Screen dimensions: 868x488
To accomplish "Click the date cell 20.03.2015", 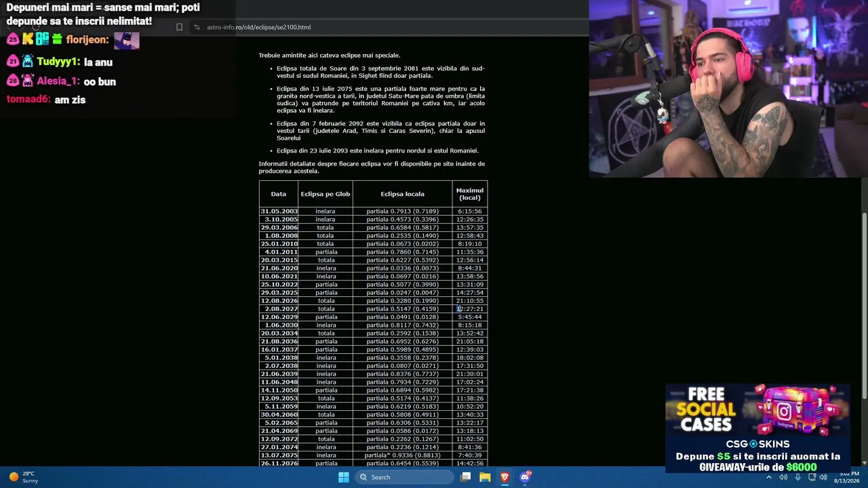I will 279,260.
